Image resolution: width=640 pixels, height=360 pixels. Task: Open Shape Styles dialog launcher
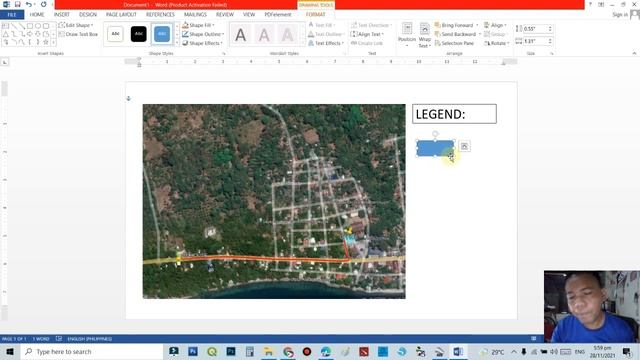pyautogui.click(x=224, y=53)
